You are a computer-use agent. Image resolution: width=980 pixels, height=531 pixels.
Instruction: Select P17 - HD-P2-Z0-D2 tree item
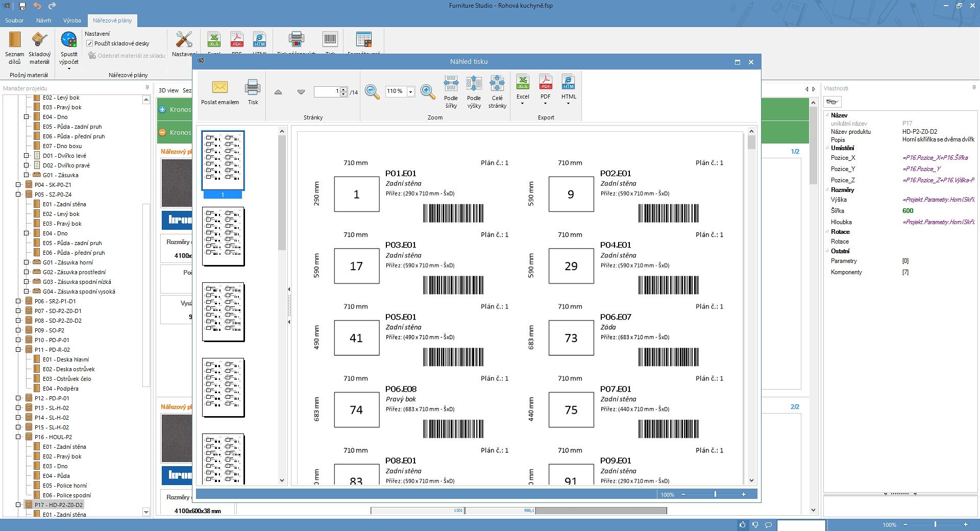59,505
